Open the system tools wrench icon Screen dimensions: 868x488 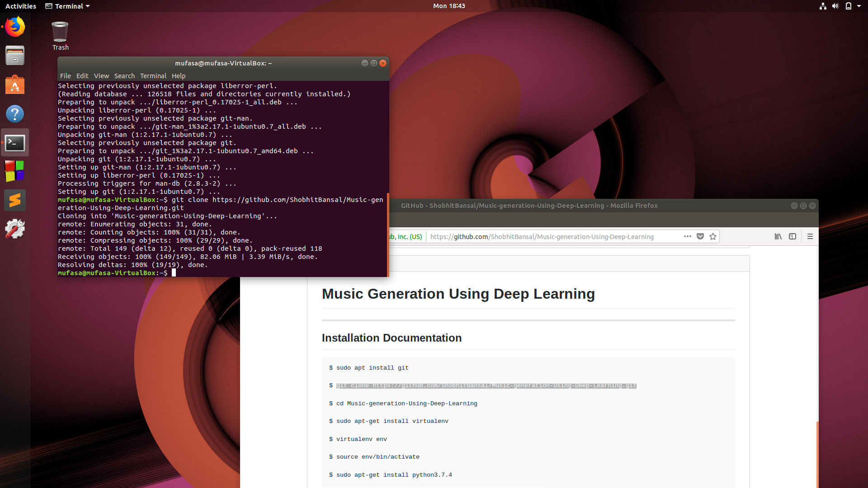click(15, 229)
